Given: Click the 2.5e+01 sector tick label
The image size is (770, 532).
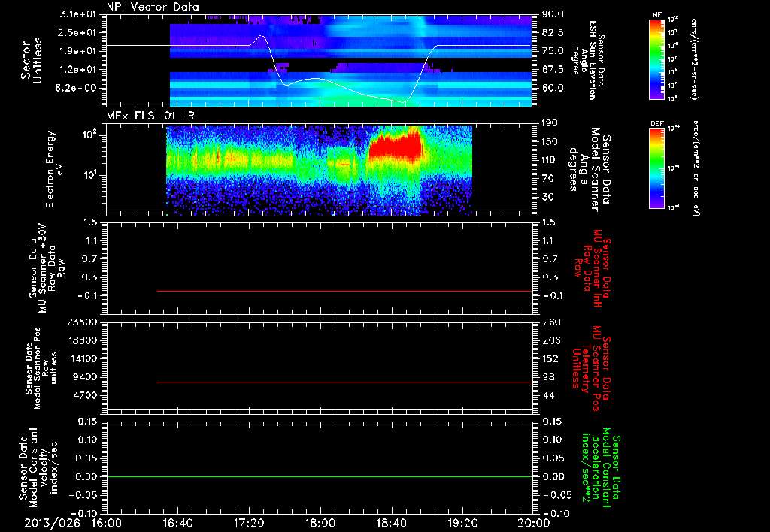Looking at the screenshot, I should pyautogui.click(x=78, y=32).
